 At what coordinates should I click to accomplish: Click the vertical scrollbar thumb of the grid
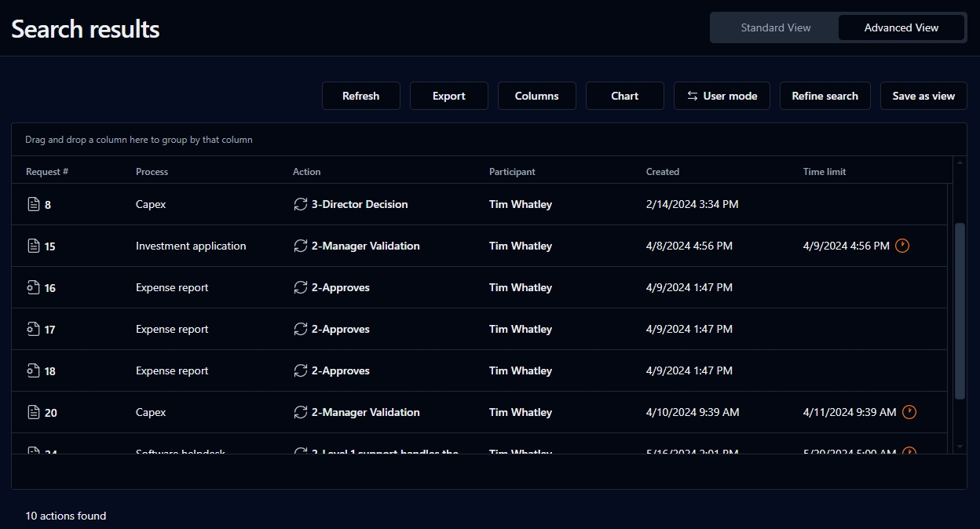pyautogui.click(x=959, y=310)
